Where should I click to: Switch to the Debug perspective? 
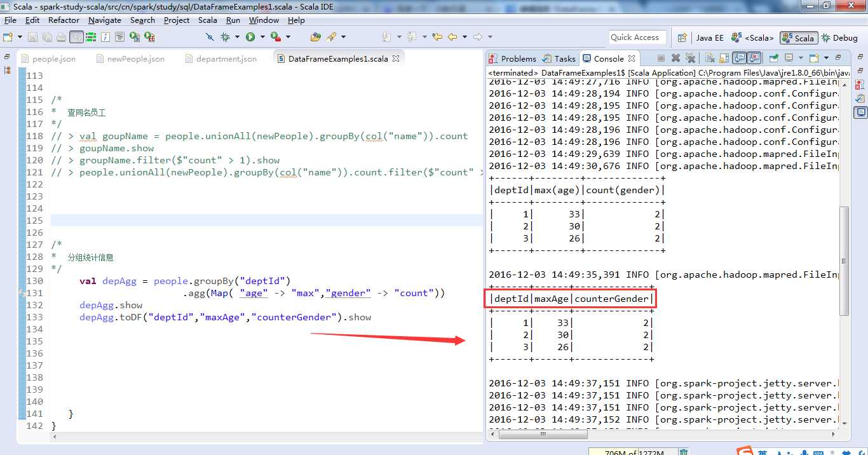839,37
